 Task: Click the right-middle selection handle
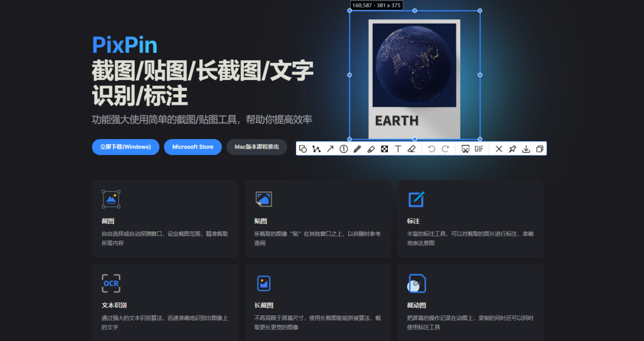click(x=480, y=75)
